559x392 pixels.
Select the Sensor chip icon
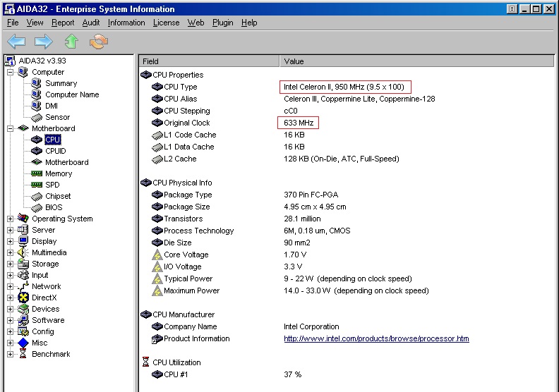coord(37,117)
